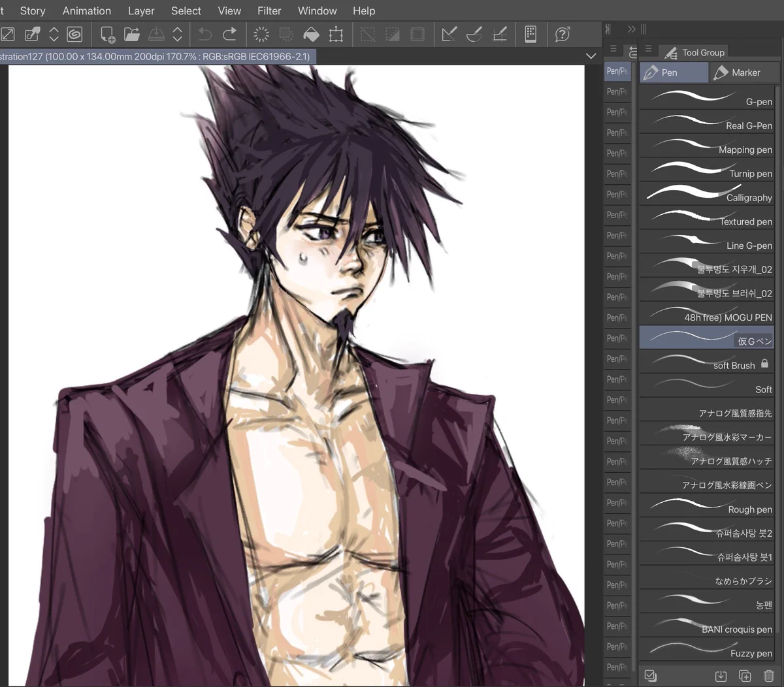Toggle the Snap to Grid icon
Screen dimensions: 784x687
pos(500,34)
